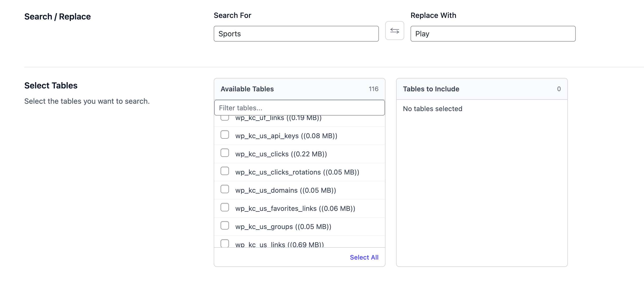
Task: Check the wp_kc_us_links table checkbox
Action: (225, 243)
